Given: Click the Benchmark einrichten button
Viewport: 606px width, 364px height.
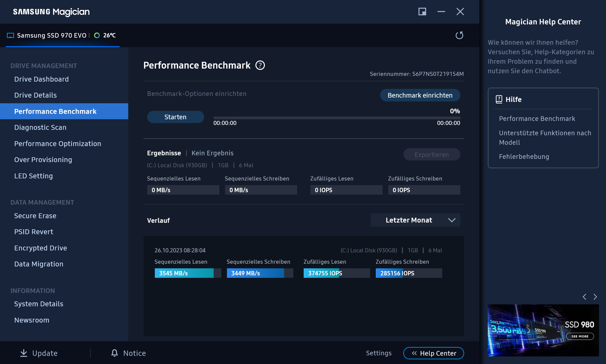Looking at the screenshot, I should (x=420, y=95).
